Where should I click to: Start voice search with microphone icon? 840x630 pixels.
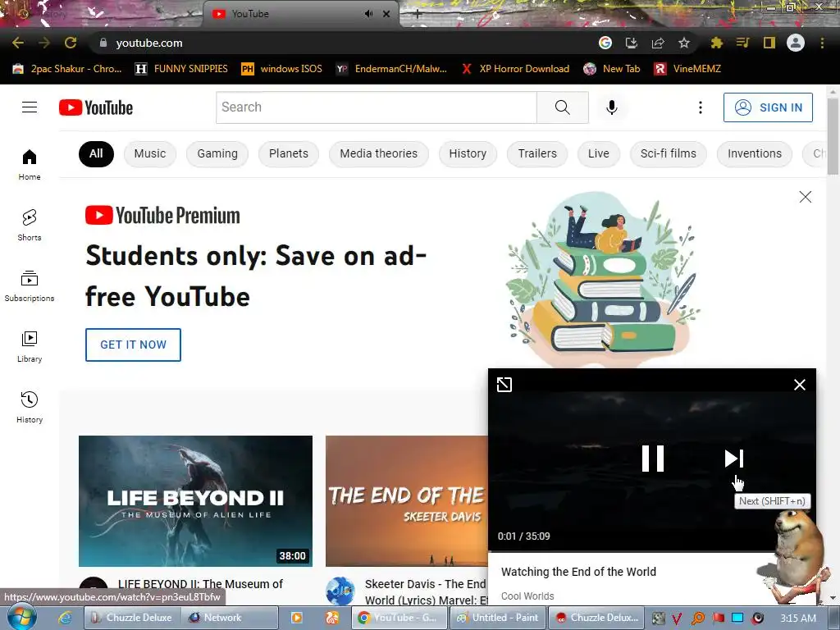tap(612, 107)
